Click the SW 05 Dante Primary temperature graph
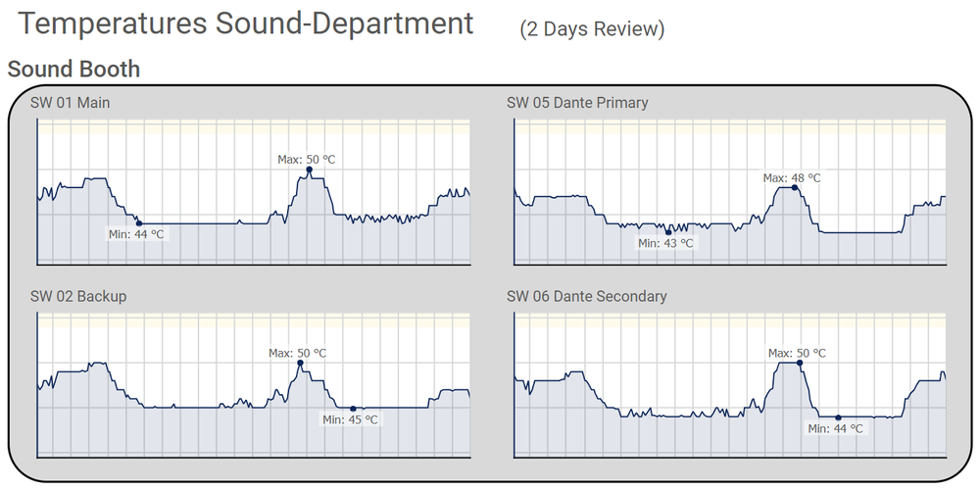 point(729,191)
